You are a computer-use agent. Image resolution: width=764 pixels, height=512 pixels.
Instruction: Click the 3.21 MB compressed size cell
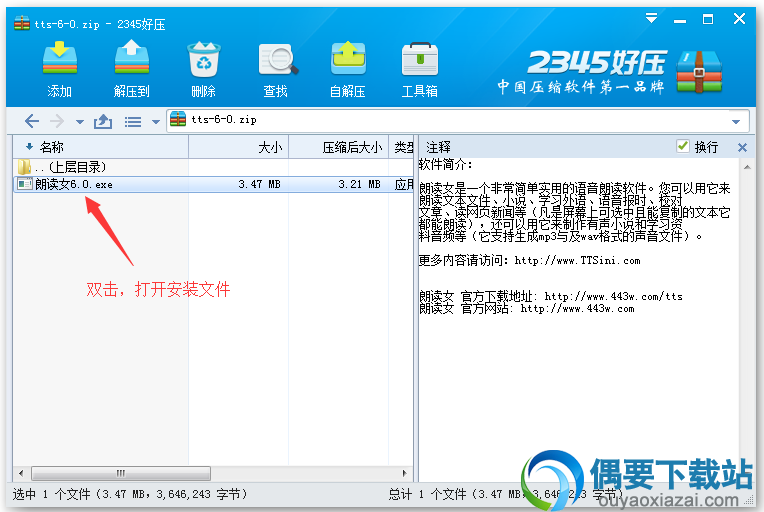[x=359, y=184]
